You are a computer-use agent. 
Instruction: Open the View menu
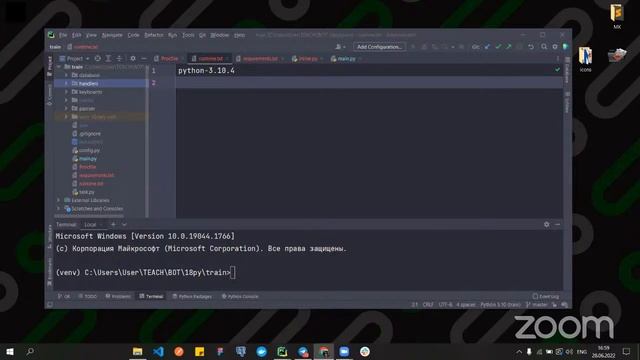click(x=91, y=35)
